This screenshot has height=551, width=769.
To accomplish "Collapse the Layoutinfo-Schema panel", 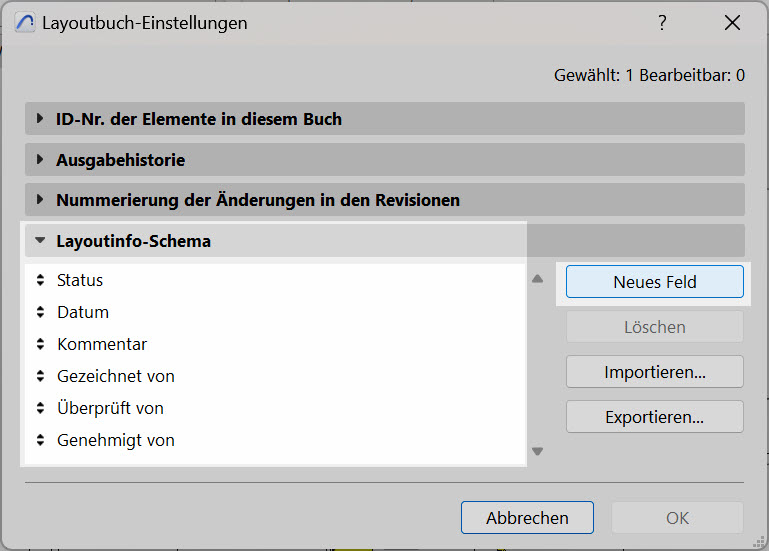I will point(385,241).
